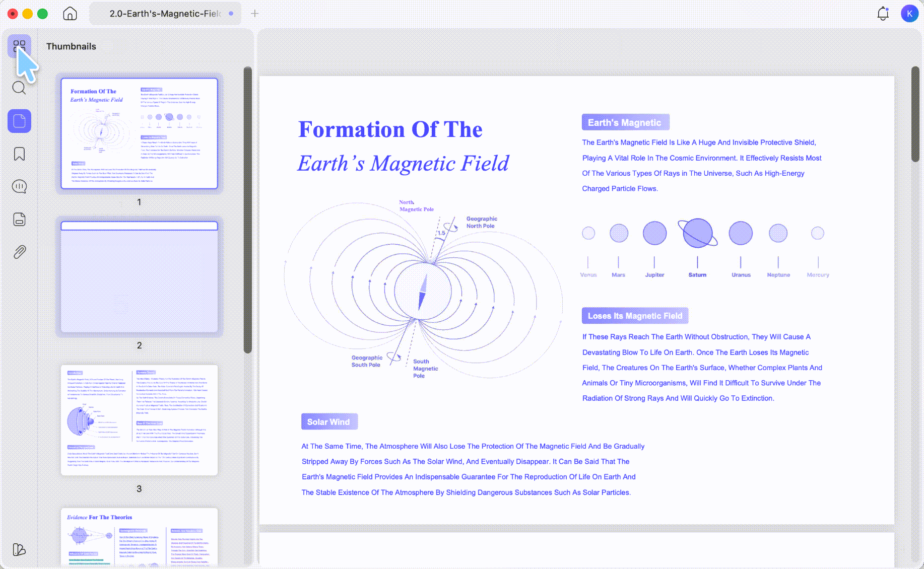
Task: Click the Formation Of The title text
Action: (390, 129)
